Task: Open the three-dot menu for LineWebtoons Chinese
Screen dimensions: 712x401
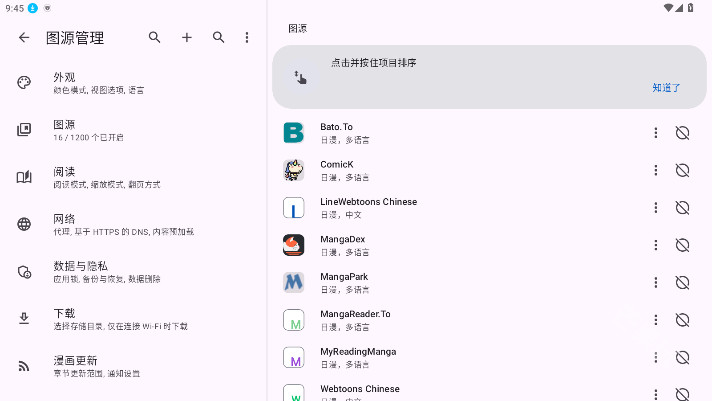Action: pyautogui.click(x=656, y=208)
